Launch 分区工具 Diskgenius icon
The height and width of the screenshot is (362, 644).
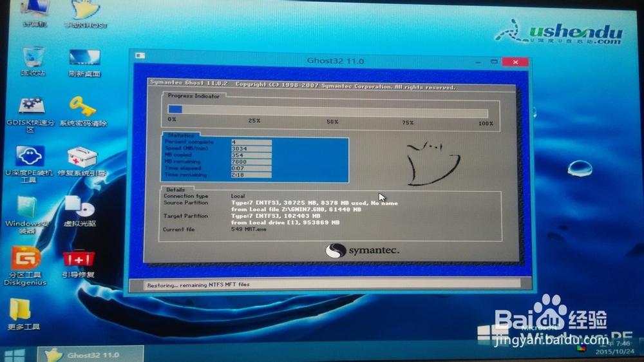26,266
